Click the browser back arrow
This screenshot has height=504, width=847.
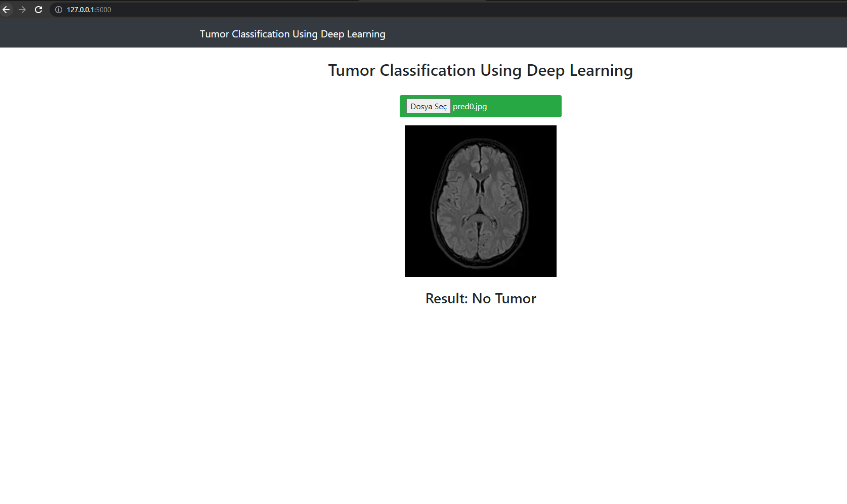coord(7,9)
